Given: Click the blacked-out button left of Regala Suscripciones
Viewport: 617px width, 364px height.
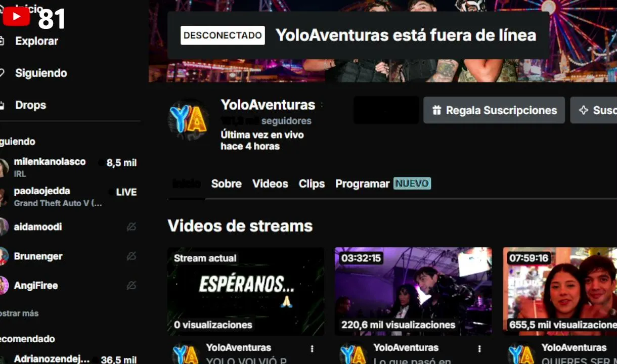Looking at the screenshot, I should point(386,110).
